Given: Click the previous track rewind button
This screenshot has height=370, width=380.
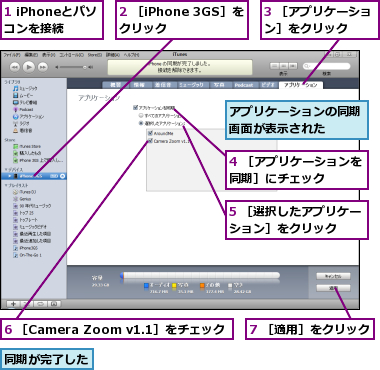Looking at the screenshot, I should pos(15,67).
